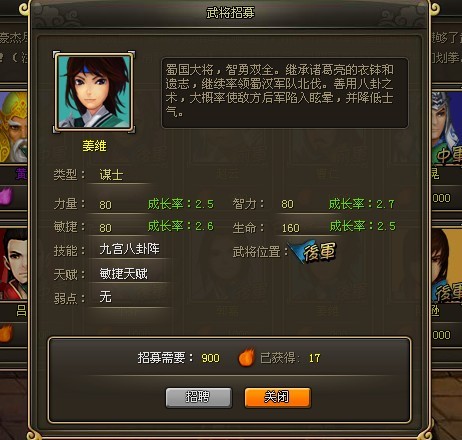Click the 武将招募 dialog title
Image resolution: width=462 pixels, height=440 pixels.
[230, 13]
